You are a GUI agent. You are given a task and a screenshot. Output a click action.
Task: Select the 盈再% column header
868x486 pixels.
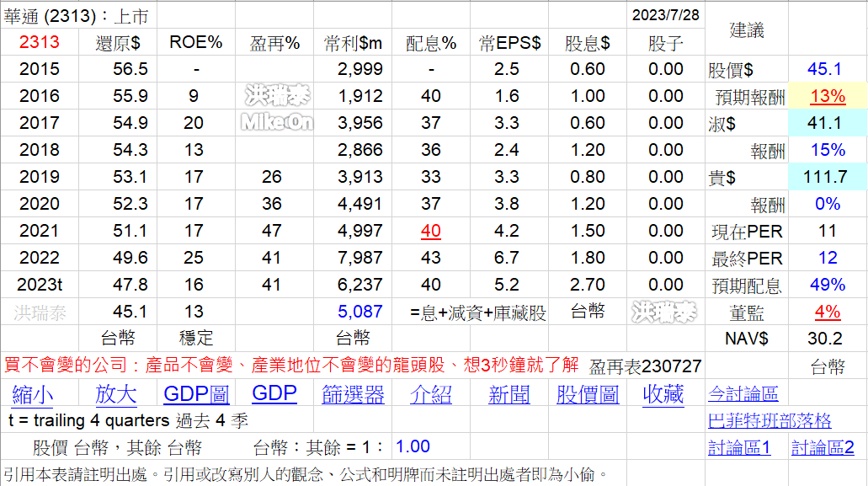pyautogui.click(x=274, y=43)
